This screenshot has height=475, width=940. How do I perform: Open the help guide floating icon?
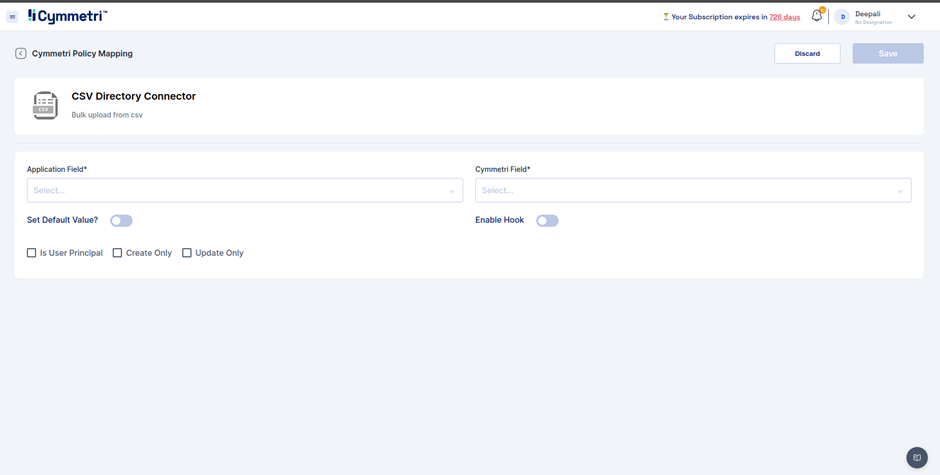pyautogui.click(x=917, y=458)
